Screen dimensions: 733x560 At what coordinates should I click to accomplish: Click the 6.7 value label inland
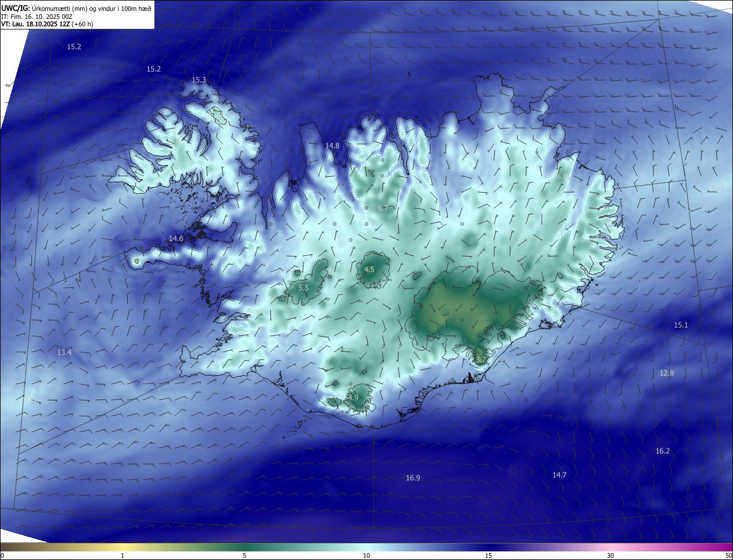[383, 208]
